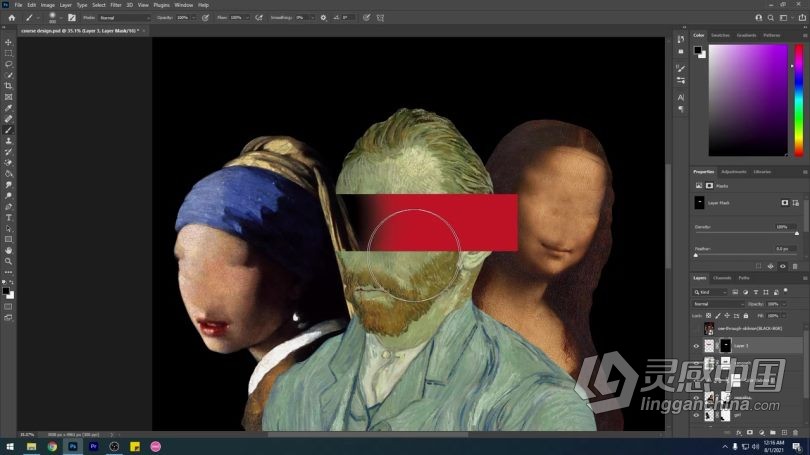Toggle visibility of the girl layer
Viewport: 810px width, 455px height.
click(x=696, y=415)
